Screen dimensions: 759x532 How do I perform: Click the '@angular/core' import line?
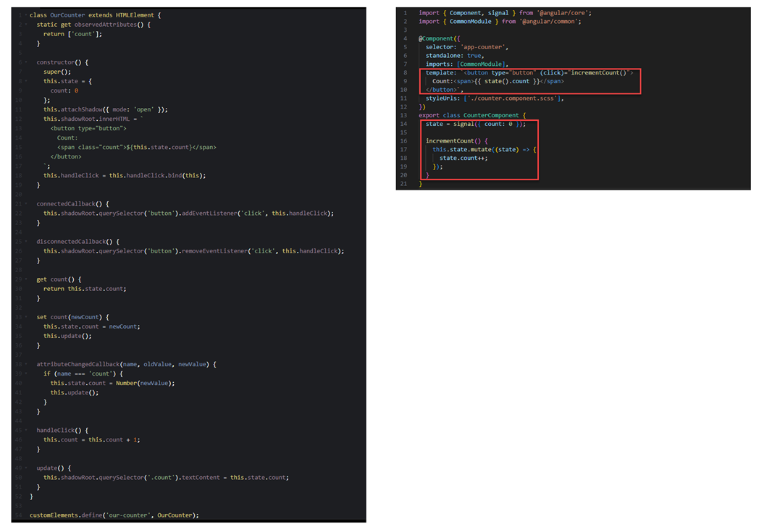coord(505,13)
